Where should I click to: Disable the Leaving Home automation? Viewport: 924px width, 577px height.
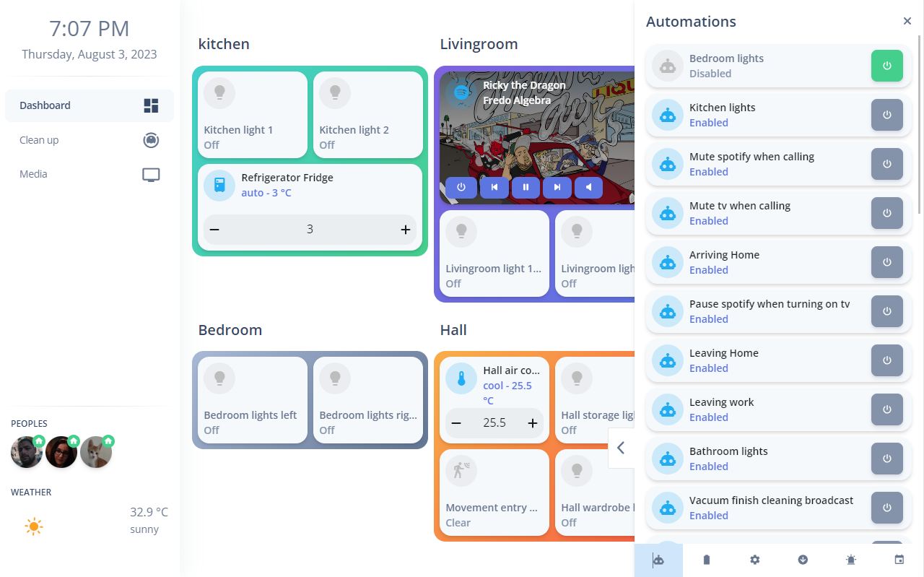coord(887,360)
